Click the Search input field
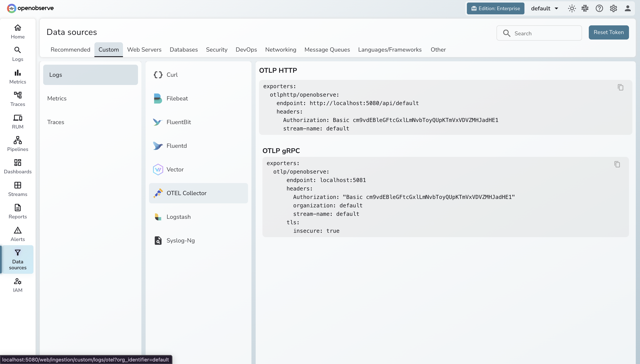Image resolution: width=640 pixels, height=364 pixels. click(539, 33)
